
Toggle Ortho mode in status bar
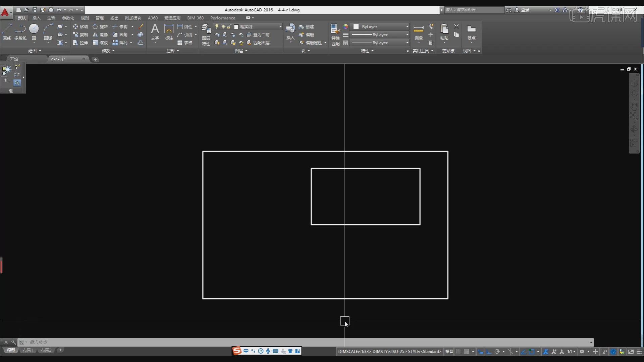(489, 352)
